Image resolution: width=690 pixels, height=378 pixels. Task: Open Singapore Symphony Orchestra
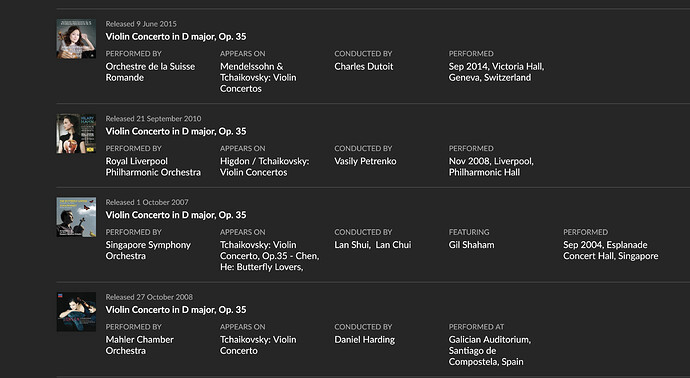coord(148,250)
